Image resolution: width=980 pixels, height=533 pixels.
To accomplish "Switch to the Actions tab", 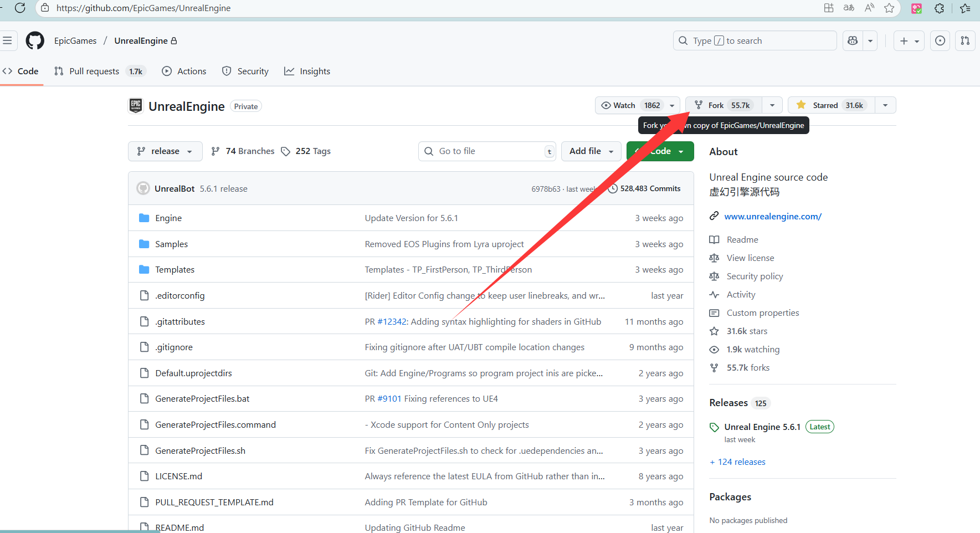I will click(x=184, y=71).
